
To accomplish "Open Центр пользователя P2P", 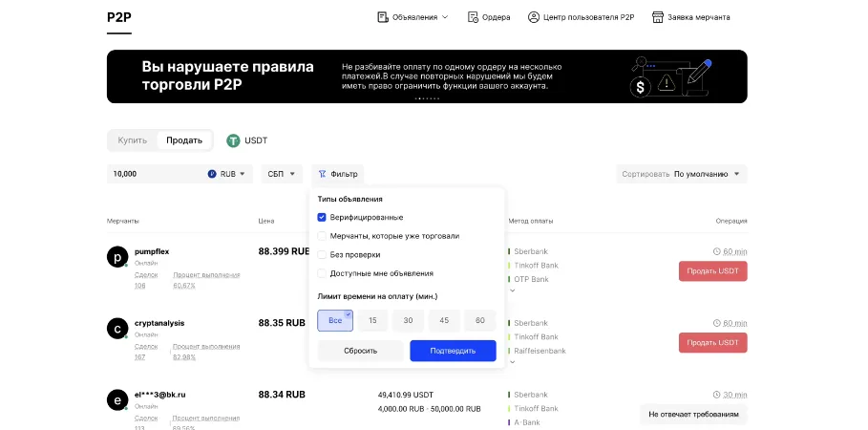I will pyautogui.click(x=582, y=17).
